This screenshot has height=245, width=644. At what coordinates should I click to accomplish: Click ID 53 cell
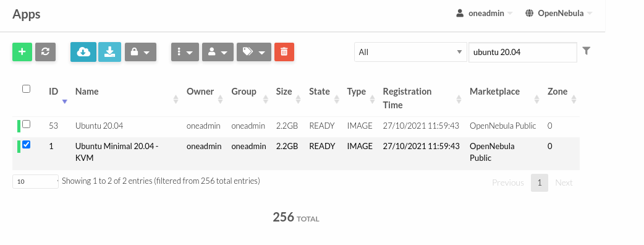pyautogui.click(x=53, y=126)
